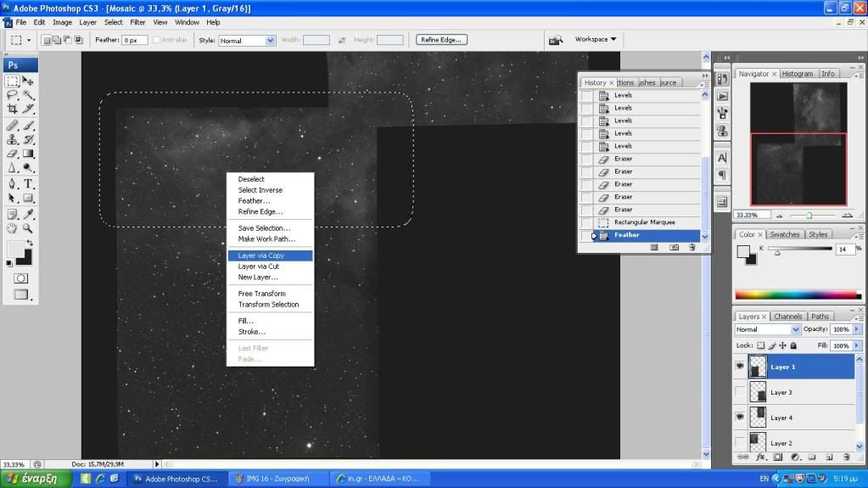Select the Rectangular Marquee tool

click(x=13, y=81)
